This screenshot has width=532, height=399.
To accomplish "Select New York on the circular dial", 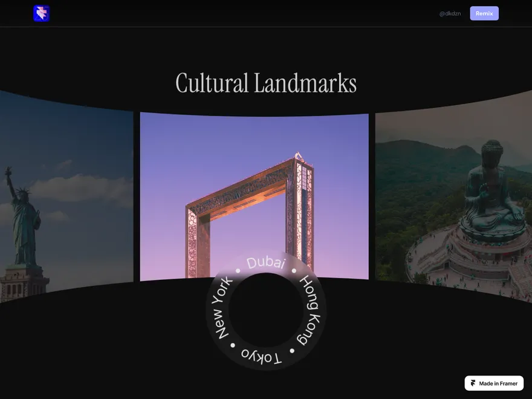I will click(221, 308).
